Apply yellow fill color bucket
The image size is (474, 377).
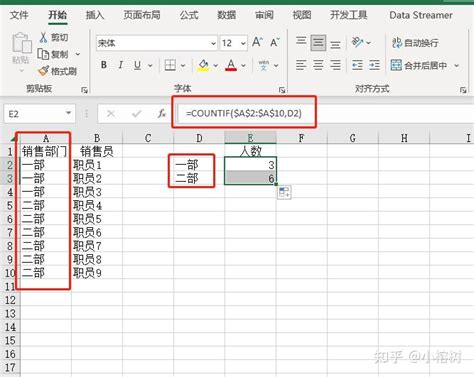pyautogui.click(x=203, y=65)
